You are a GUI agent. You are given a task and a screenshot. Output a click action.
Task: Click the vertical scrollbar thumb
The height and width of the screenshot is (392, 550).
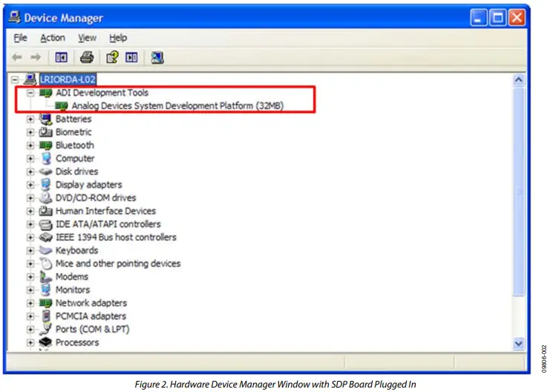518,192
